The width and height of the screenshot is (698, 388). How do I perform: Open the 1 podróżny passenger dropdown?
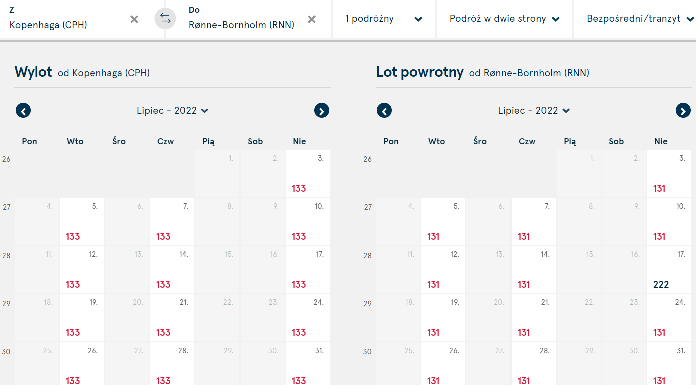(383, 19)
